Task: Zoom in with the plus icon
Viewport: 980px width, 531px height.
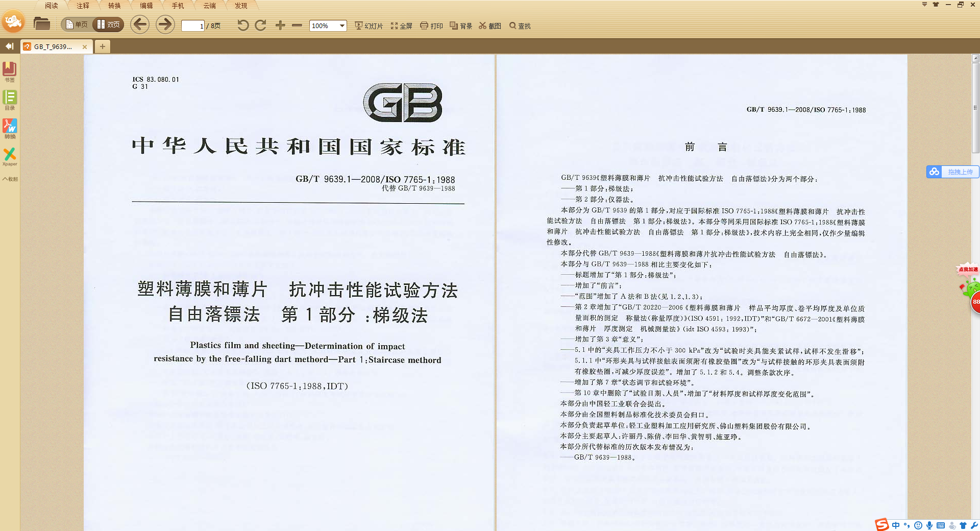Action: [x=280, y=26]
